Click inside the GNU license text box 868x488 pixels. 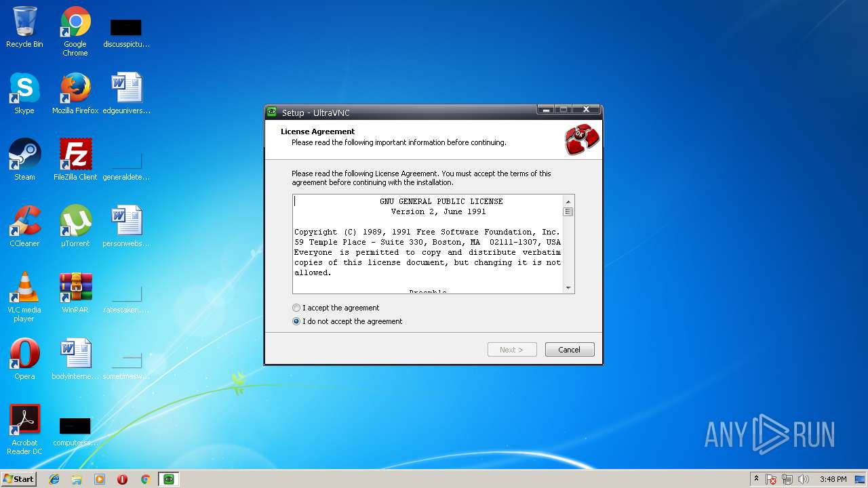[x=428, y=244]
